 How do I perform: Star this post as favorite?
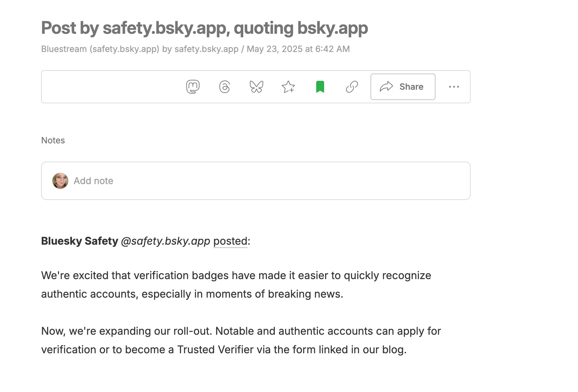(x=288, y=87)
